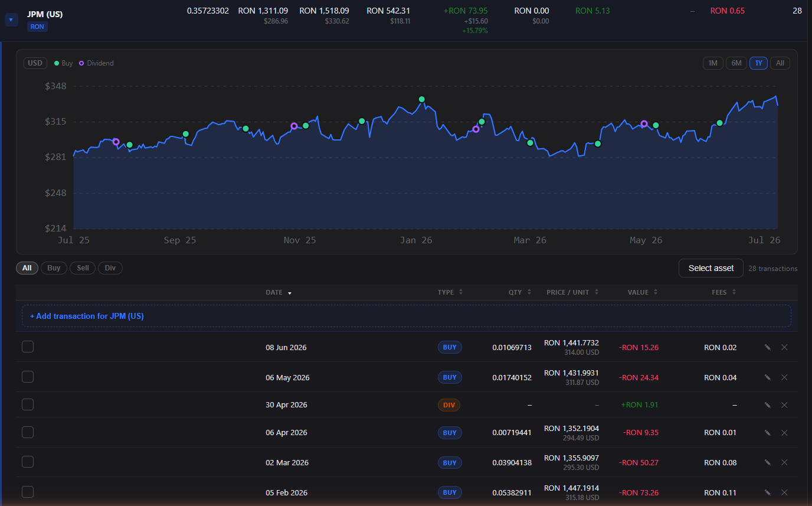Click the BUY badge for 08 Jun 2026

coord(450,347)
